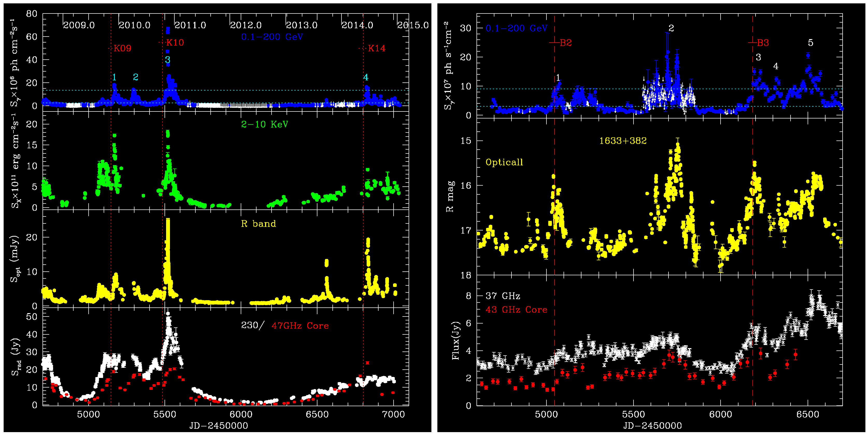This screenshot has height=436, width=868.
Task: Click the 7000 tick label on left plot
Action: [394, 414]
